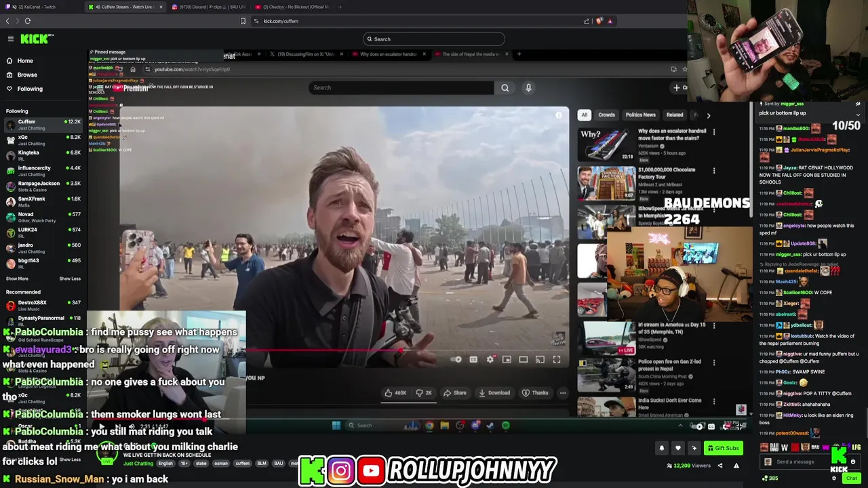
Task: Focus the Kick search field
Action: [x=434, y=39]
